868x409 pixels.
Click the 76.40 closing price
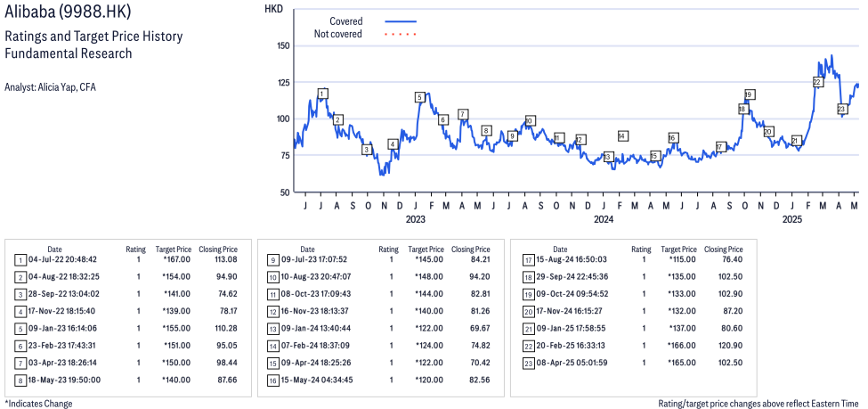(733, 259)
